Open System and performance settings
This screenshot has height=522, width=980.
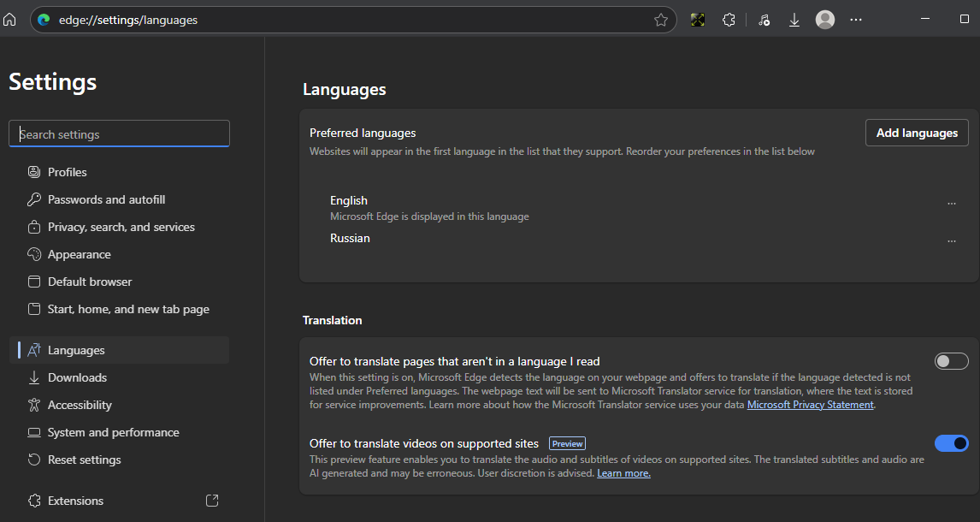[120, 433]
